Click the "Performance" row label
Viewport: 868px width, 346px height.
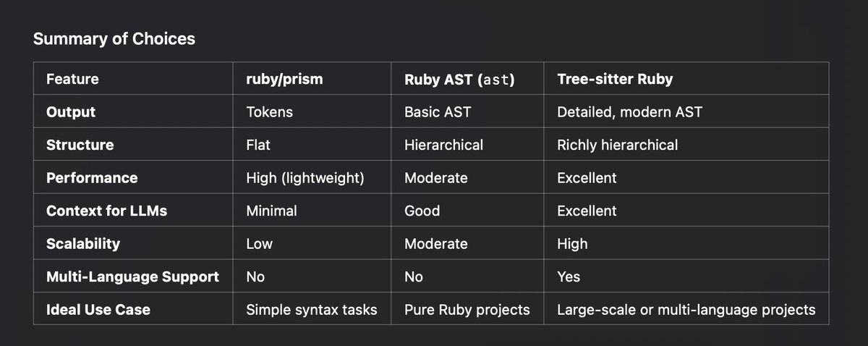pos(92,177)
